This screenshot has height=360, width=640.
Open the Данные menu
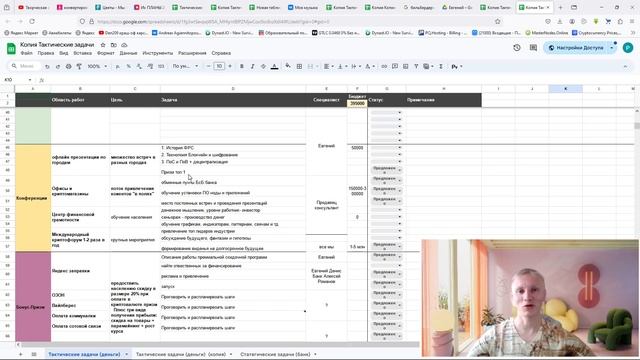129,53
